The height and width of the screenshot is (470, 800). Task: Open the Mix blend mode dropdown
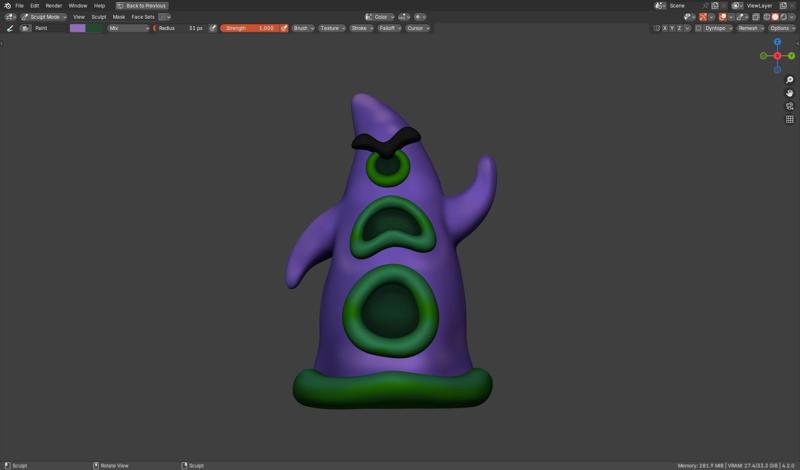129,28
